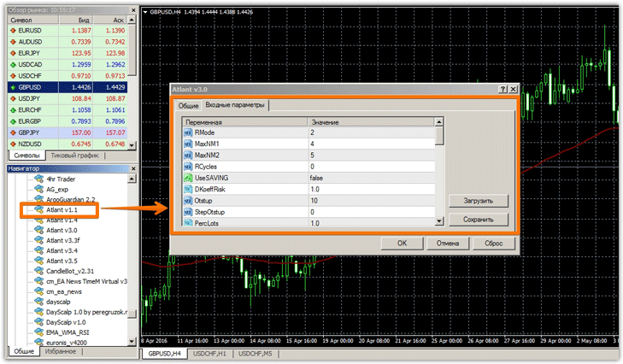Select Atlant v1.1 expert advisor icon

pos(37,209)
